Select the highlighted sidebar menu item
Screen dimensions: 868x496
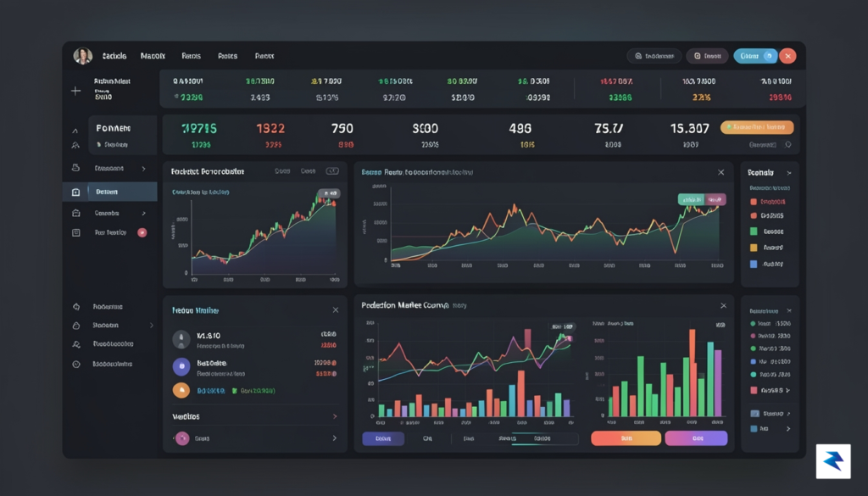pyautogui.click(x=109, y=192)
